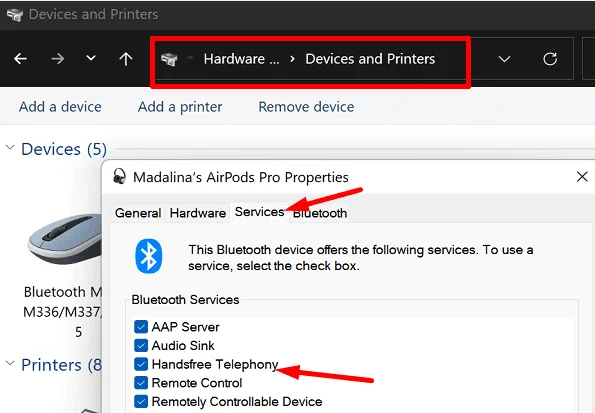The width and height of the screenshot is (595, 413).
Task: Click Remove device
Action: pyautogui.click(x=306, y=107)
